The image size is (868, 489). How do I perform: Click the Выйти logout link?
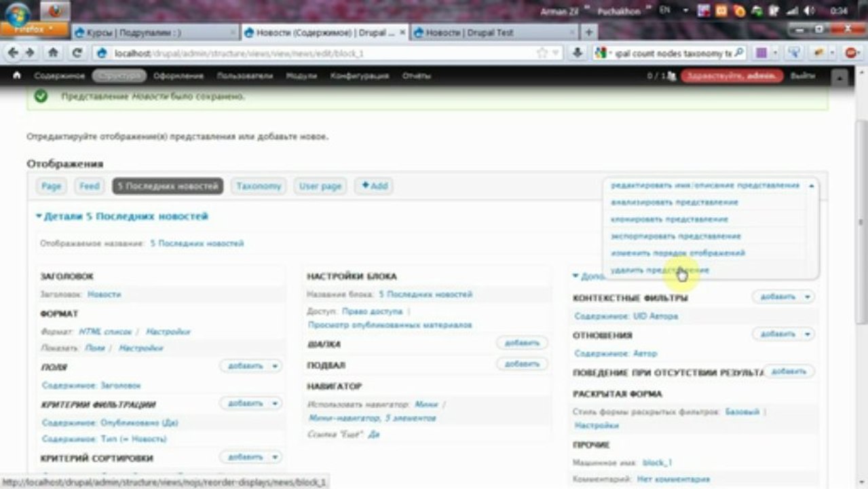pyautogui.click(x=803, y=76)
